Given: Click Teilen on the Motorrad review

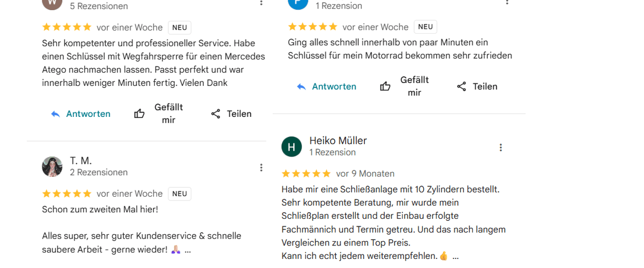Looking at the screenshot, I should pos(485,86).
